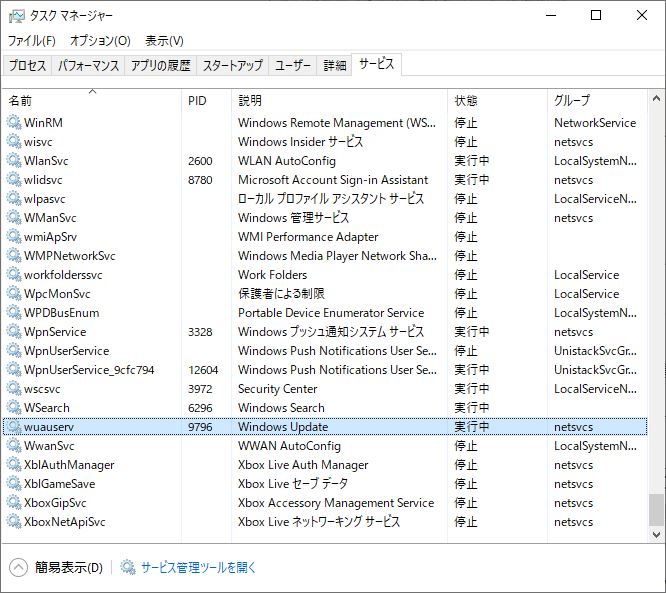The image size is (666, 593).
Task: Open the ファイル(F) menu
Action: pyautogui.click(x=32, y=41)
